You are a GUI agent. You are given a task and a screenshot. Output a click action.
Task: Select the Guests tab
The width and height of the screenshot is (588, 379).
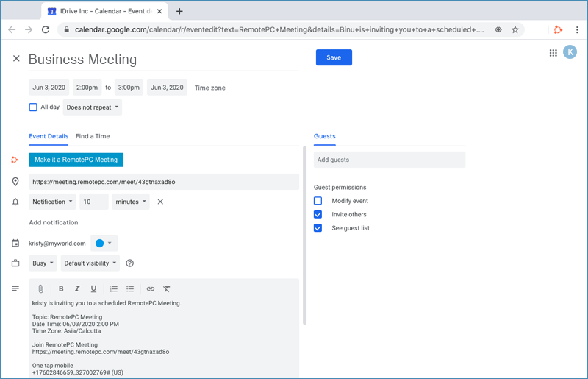point(325,136)
